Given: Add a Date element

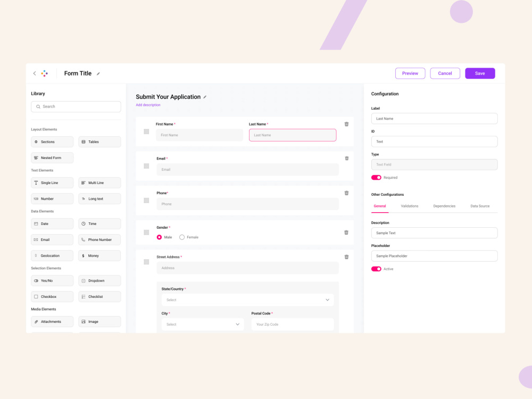Looking at the screenshot, I should 52,224.
